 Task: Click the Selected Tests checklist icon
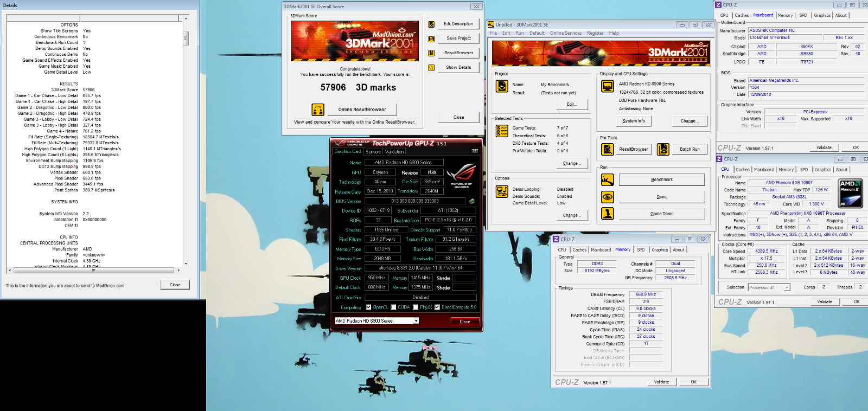(502, 131)
